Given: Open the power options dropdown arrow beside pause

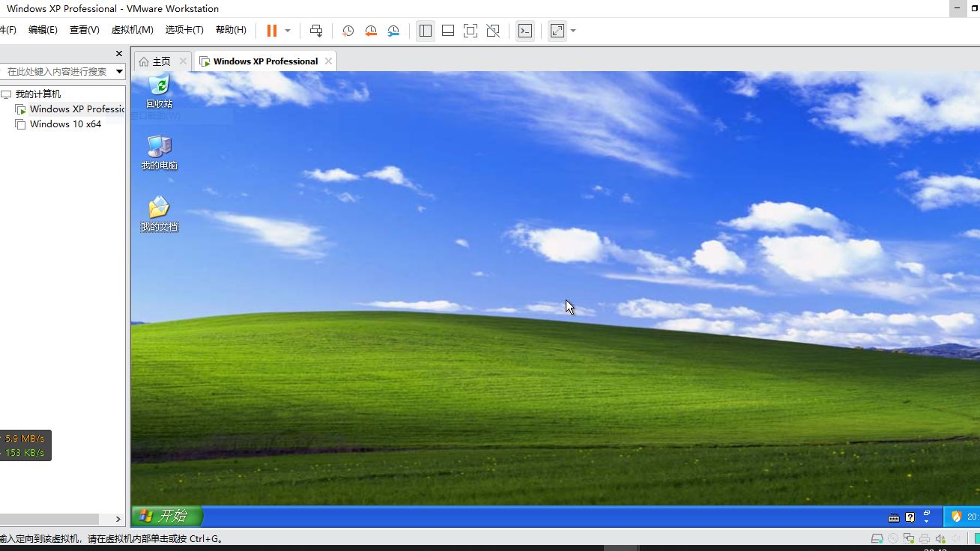Looking at the screenshot, I should click(x=288, y=31).
